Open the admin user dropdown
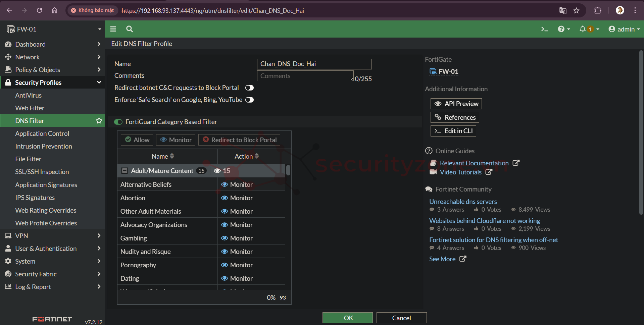 coord(624,29)
